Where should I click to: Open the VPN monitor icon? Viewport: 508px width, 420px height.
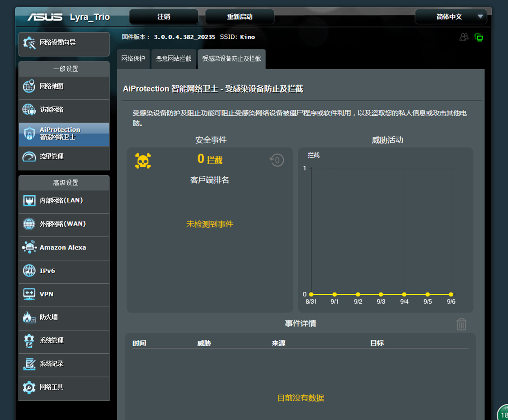click(x=29, y=294)
